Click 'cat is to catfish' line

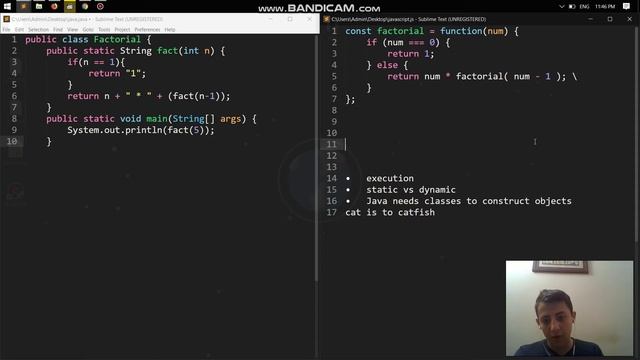[x=390, y=212]
